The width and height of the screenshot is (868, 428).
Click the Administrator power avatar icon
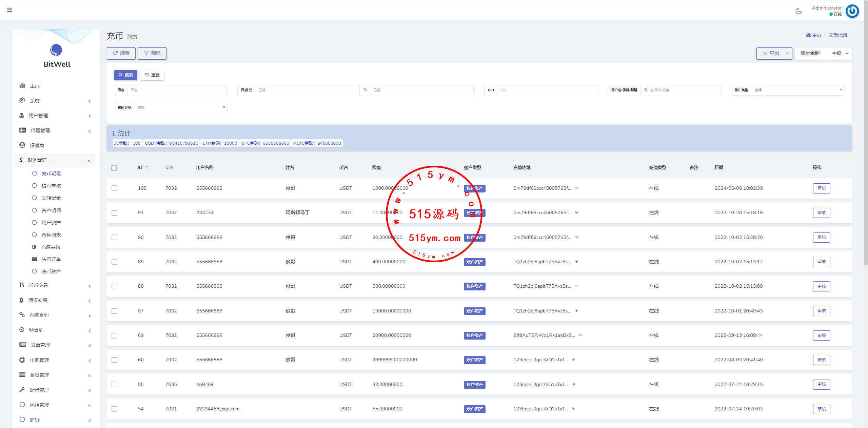pyautogui.click(x=852, y=11)
